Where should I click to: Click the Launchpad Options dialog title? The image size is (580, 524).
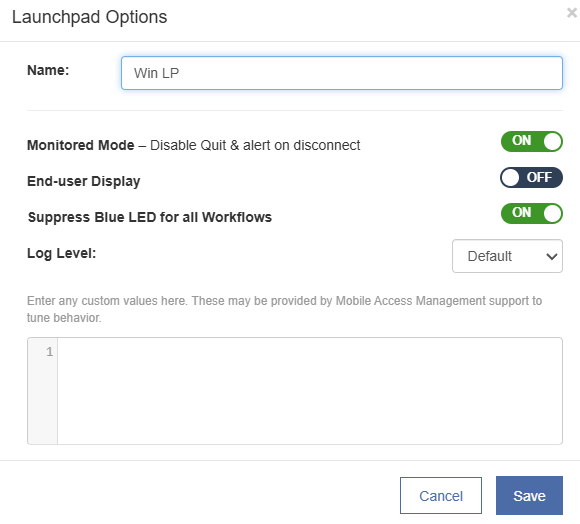[90, 17]
